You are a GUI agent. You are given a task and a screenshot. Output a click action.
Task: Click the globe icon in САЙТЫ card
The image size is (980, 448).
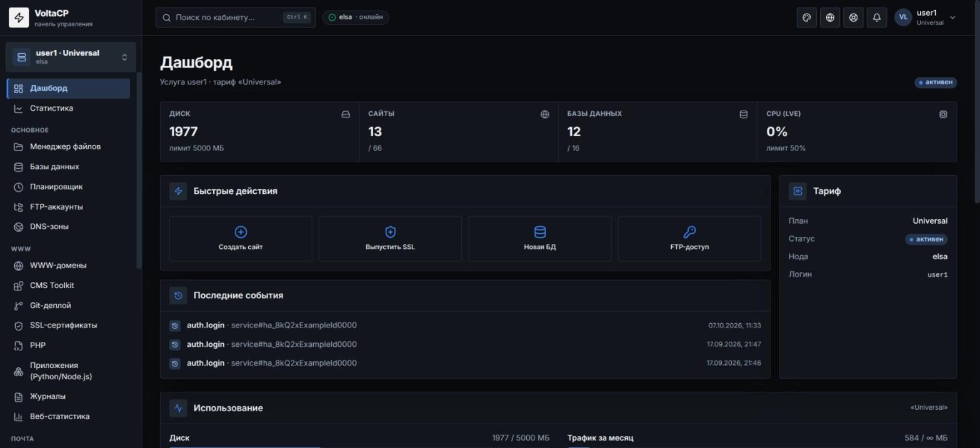(545, 114)
